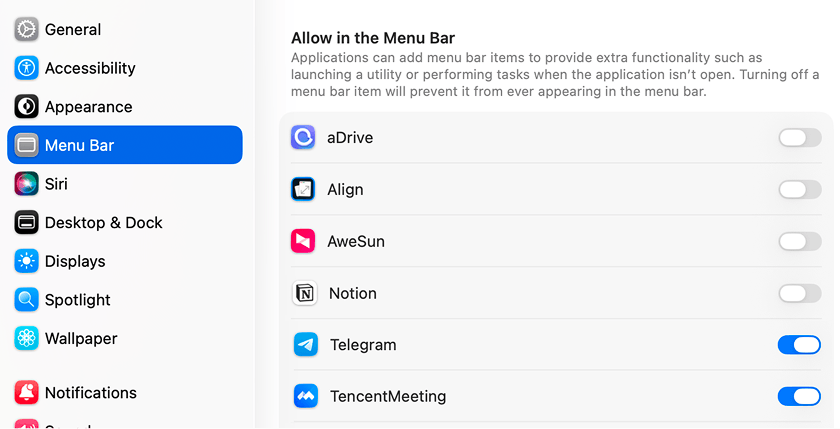Enable the AweSun menu bar toggle
840x429 pixels.
point(800,242)
